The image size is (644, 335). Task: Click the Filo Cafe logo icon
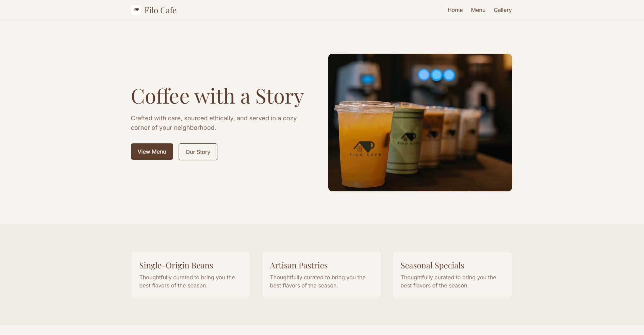(136, 10)
